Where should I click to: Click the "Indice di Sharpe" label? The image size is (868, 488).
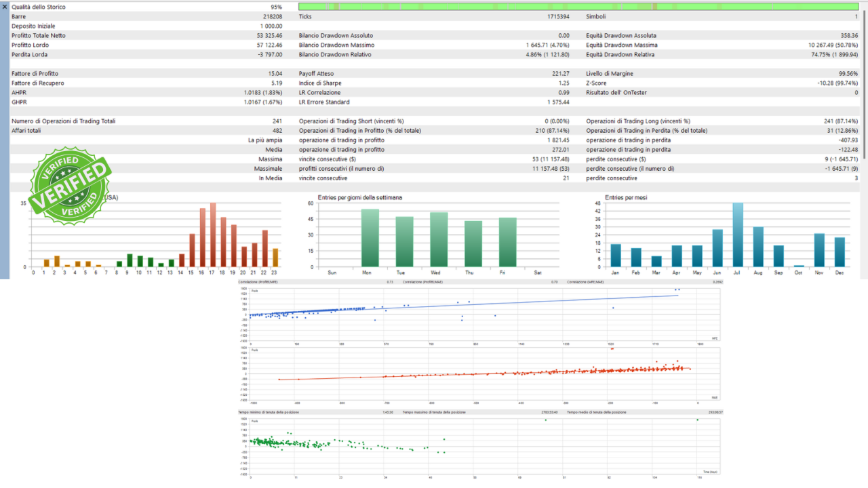tap(319, 83)
